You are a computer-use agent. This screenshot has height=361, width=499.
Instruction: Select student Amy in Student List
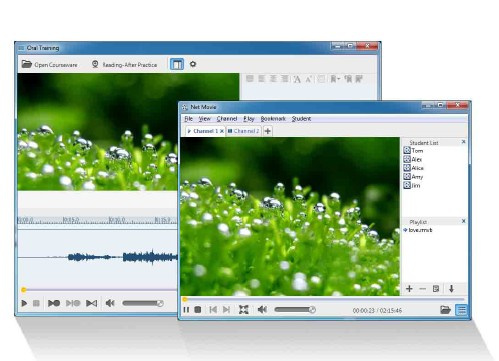tap(413, 177)
